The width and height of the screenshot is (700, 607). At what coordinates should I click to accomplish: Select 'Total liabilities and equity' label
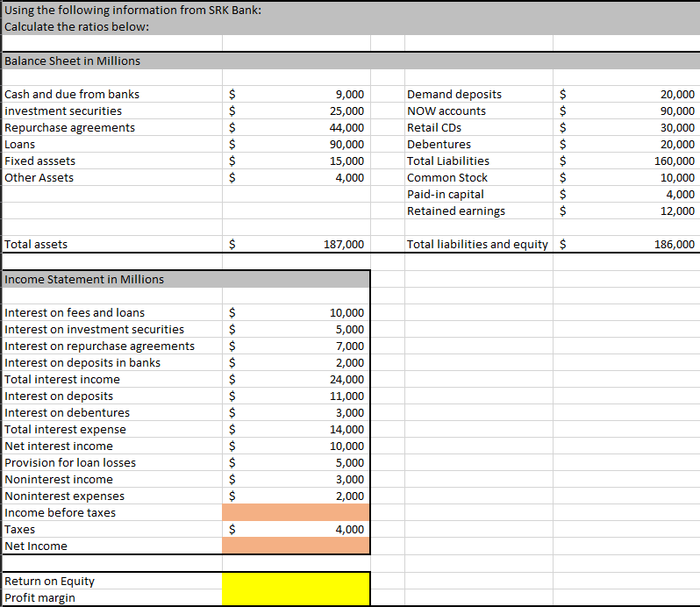point(479,244)
